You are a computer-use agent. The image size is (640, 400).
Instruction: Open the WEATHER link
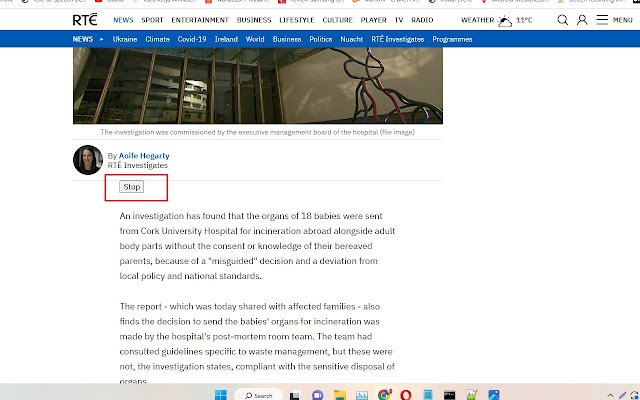(x=478, y=20)
